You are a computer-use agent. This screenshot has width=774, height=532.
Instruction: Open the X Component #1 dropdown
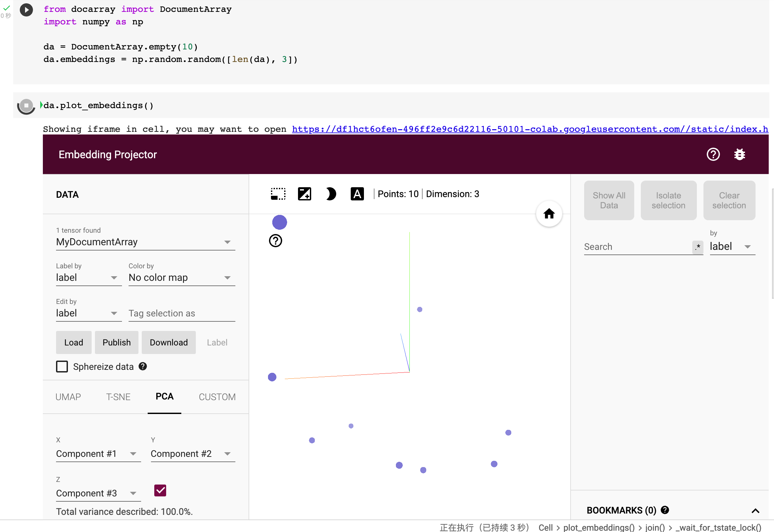tap(98, 454)
